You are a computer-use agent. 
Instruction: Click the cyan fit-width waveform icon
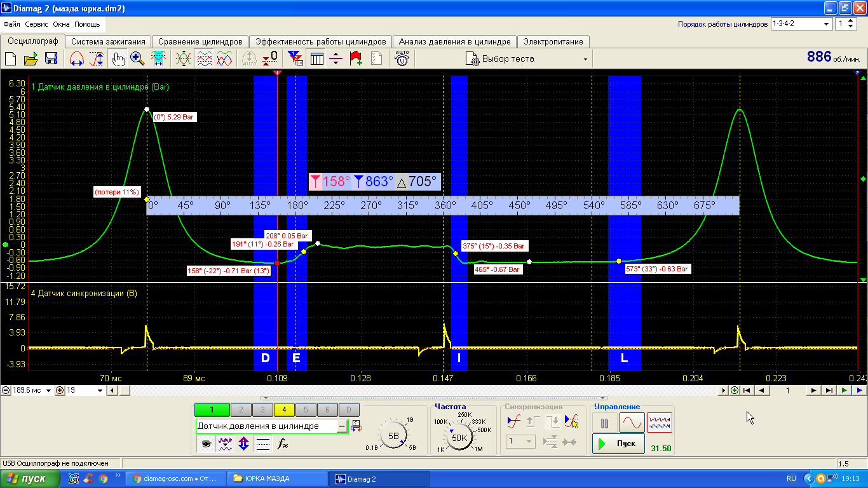(x=158, y=59)
